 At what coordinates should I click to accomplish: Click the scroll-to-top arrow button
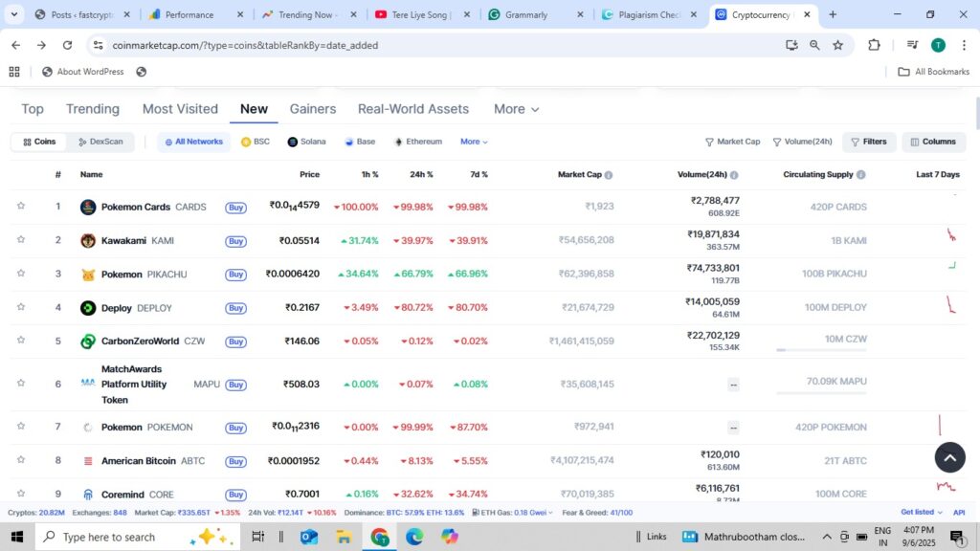(x=949, y=457)
